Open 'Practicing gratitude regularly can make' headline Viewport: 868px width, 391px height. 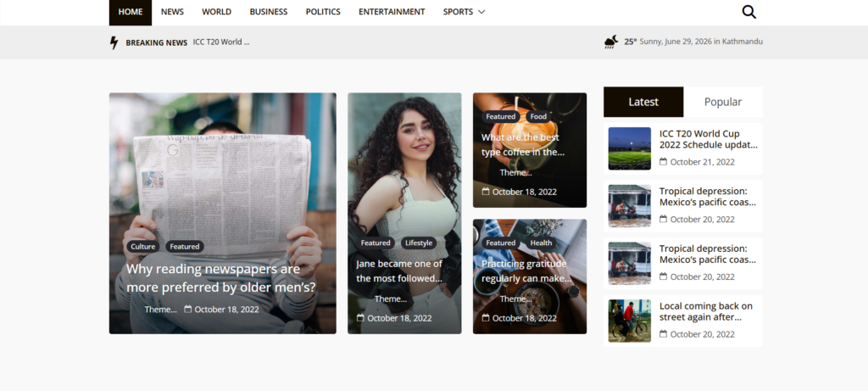tap(526, 271)
